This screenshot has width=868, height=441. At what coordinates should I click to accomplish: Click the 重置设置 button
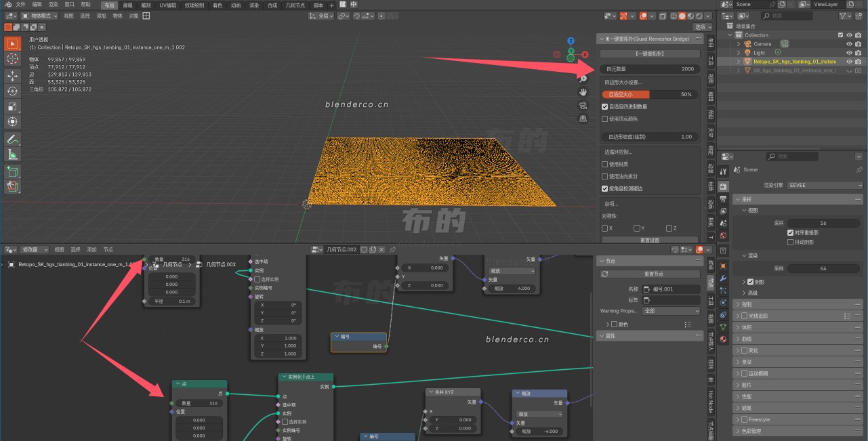click(650, 240)
